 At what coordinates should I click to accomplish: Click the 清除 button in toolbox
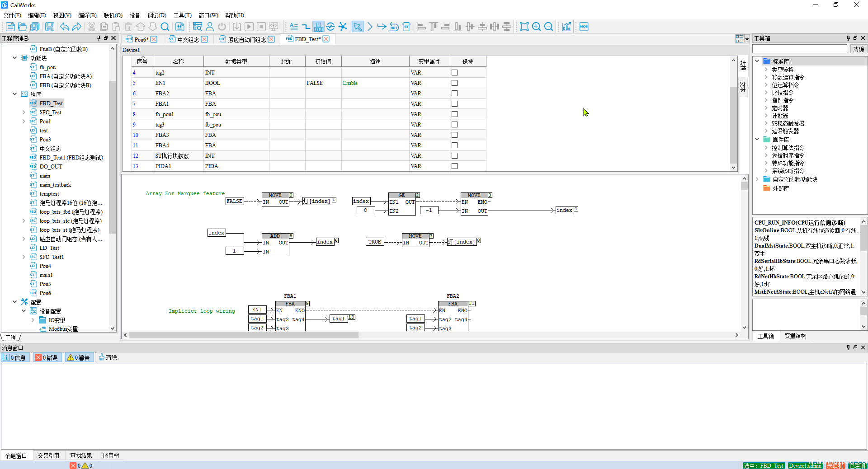click(x=859, y=49)
